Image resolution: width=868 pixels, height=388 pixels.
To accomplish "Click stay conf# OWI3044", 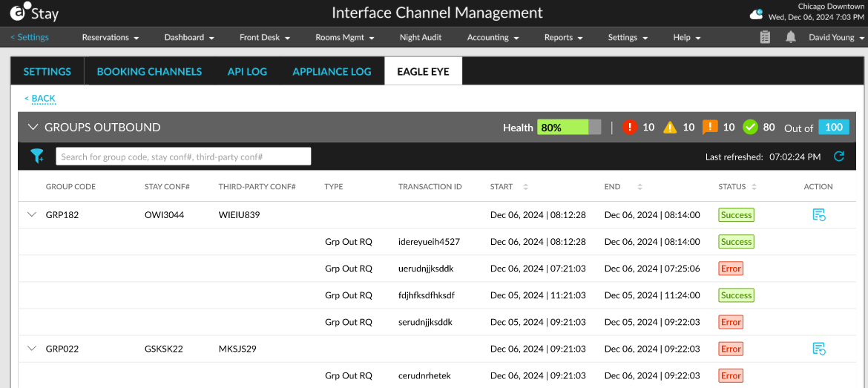I will click(x=165, y=215).
